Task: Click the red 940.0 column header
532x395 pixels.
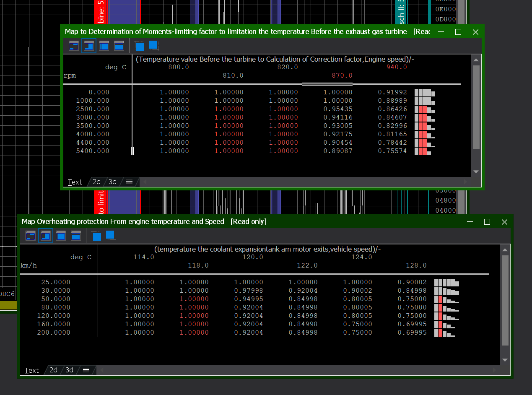Action: (x=397, y=67)
